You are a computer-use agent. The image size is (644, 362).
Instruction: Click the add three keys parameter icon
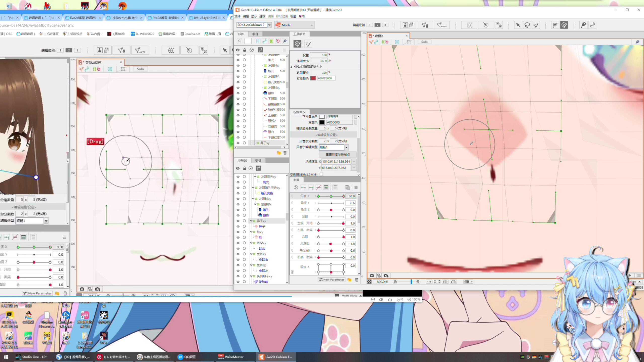coord(311,188)
